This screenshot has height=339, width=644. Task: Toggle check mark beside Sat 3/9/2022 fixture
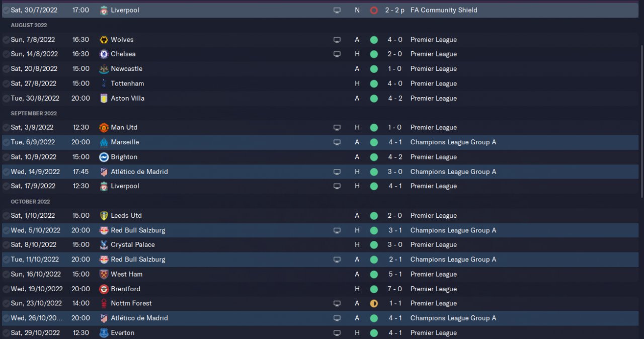tap(6, 128)
